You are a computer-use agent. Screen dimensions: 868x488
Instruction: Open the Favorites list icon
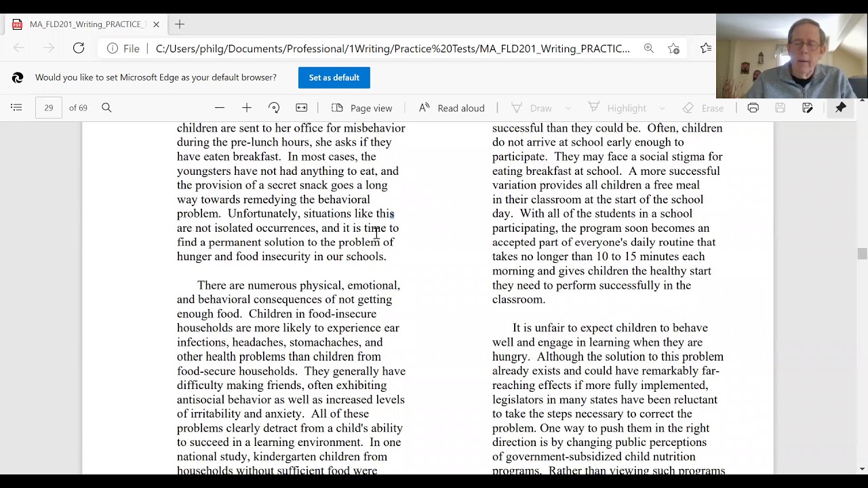point(706,48)
